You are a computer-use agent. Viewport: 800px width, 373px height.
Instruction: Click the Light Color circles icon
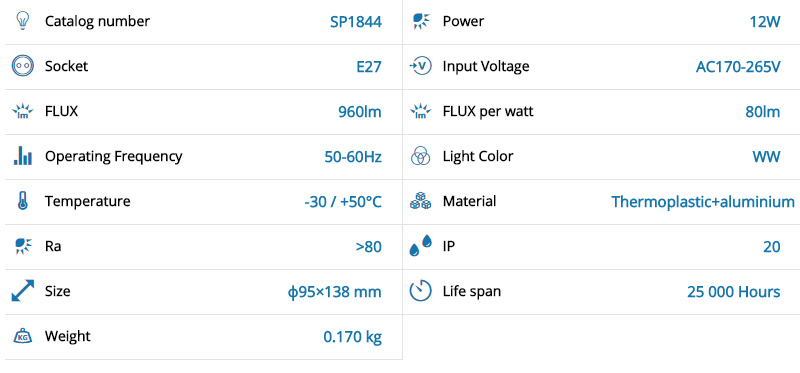click(421, 156)
